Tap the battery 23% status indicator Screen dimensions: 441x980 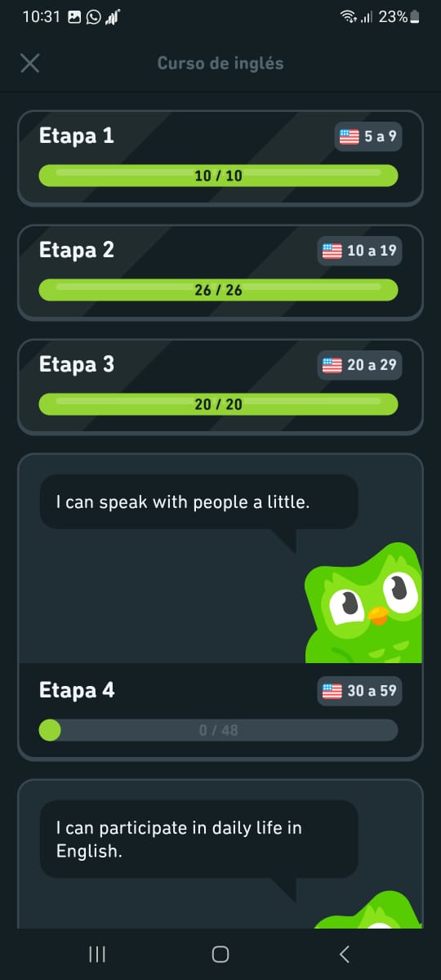point(399,16)
